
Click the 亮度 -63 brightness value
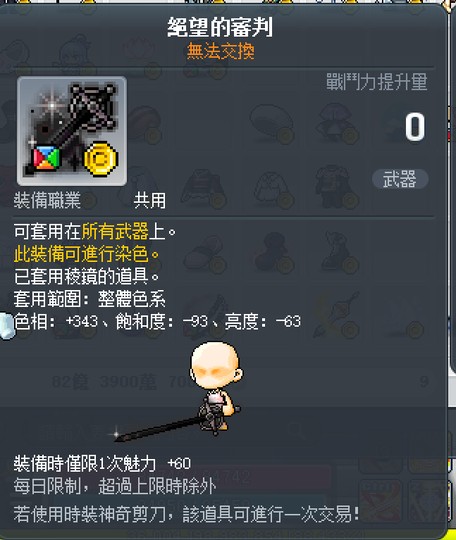pyautogui.click(x=262, y=322)
